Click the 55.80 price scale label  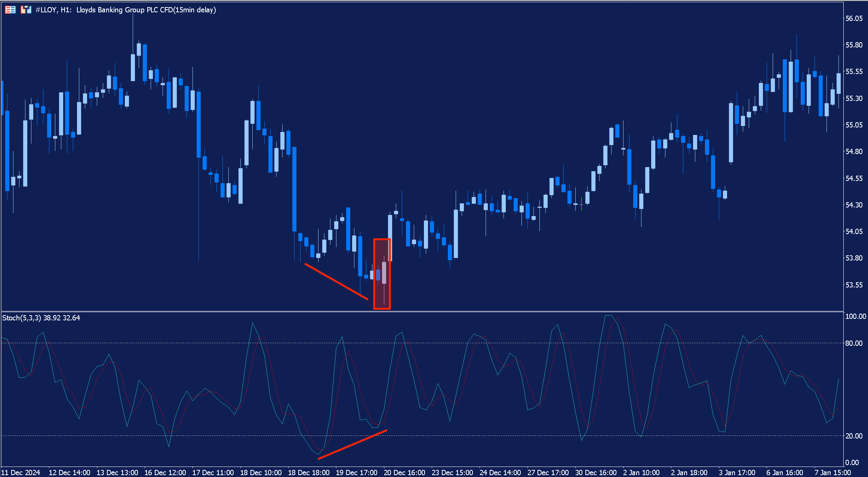click(854, 45)
